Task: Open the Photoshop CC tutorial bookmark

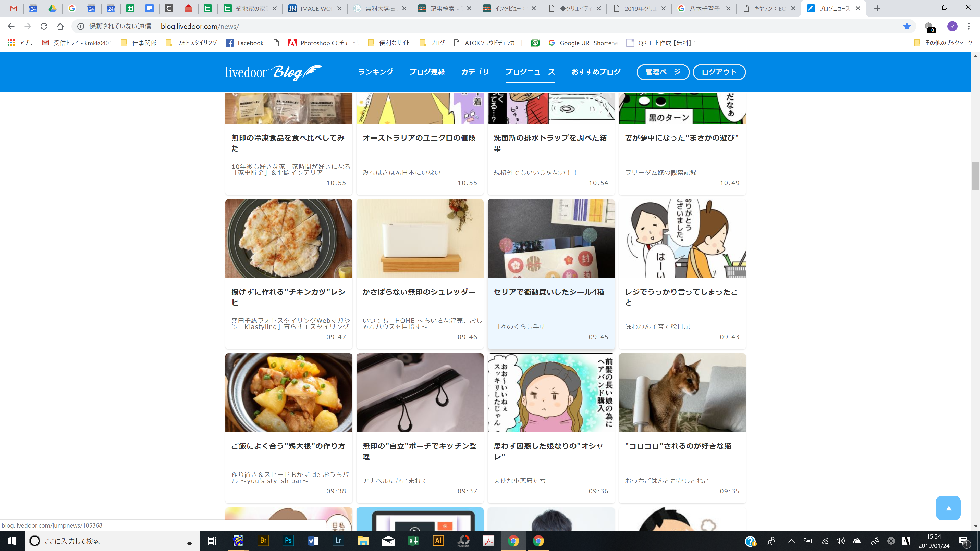Action: 323,43
